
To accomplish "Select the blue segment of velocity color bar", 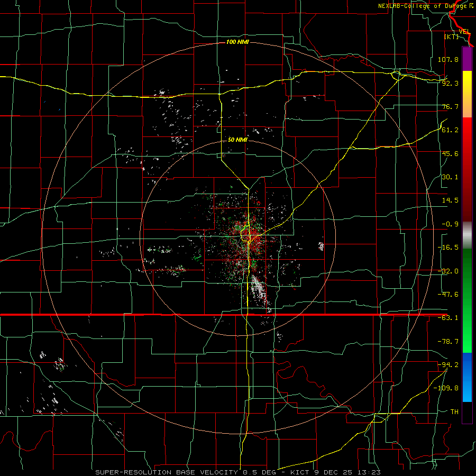I will [467, 377].
